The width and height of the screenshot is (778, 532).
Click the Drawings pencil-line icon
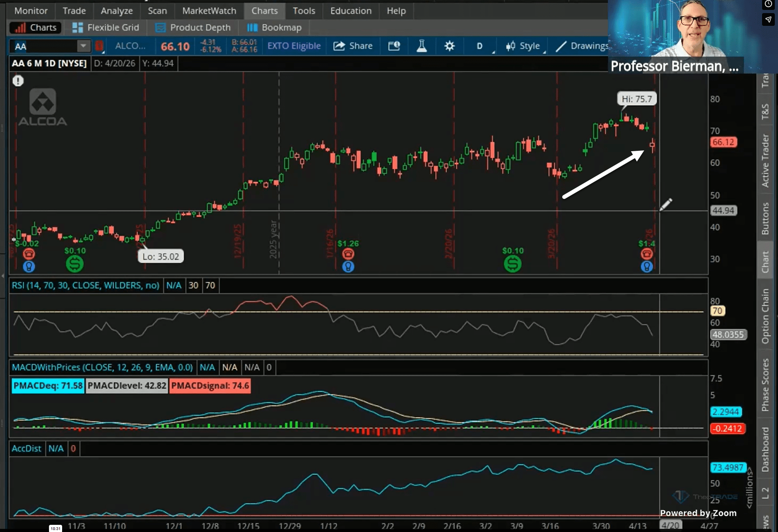(561, 46)
